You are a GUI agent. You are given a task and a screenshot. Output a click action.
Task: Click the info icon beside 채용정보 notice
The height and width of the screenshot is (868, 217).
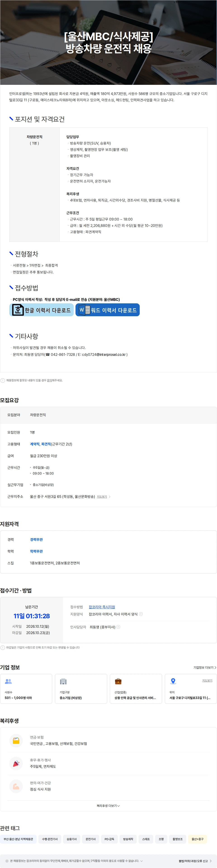pyautogui.click(x=3, y=380)
